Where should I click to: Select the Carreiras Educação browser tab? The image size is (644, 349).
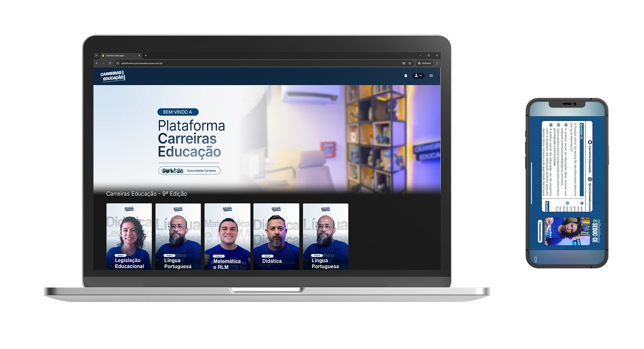point(121,56)
